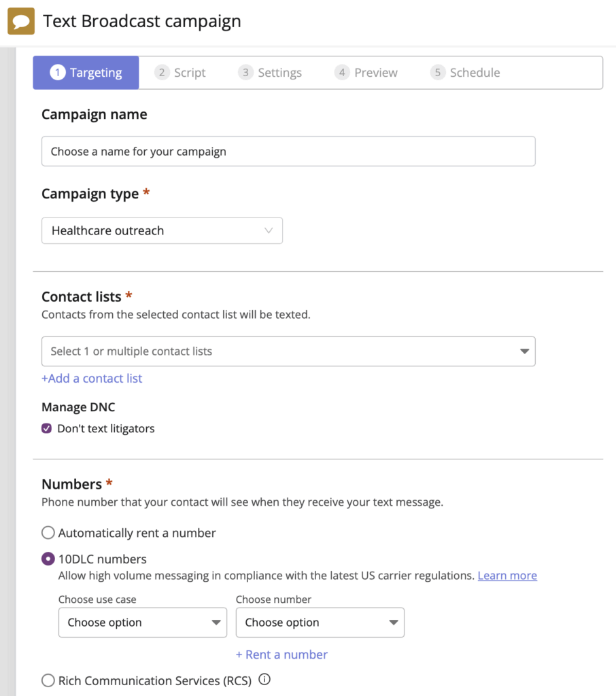
Task: Click the step 3 circle beside Settings
Action: tap(245, 72)
